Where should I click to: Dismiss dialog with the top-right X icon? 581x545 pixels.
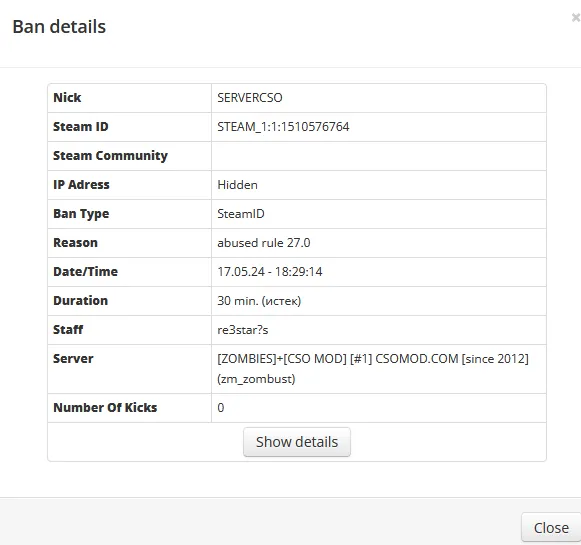tap(576, 17)
